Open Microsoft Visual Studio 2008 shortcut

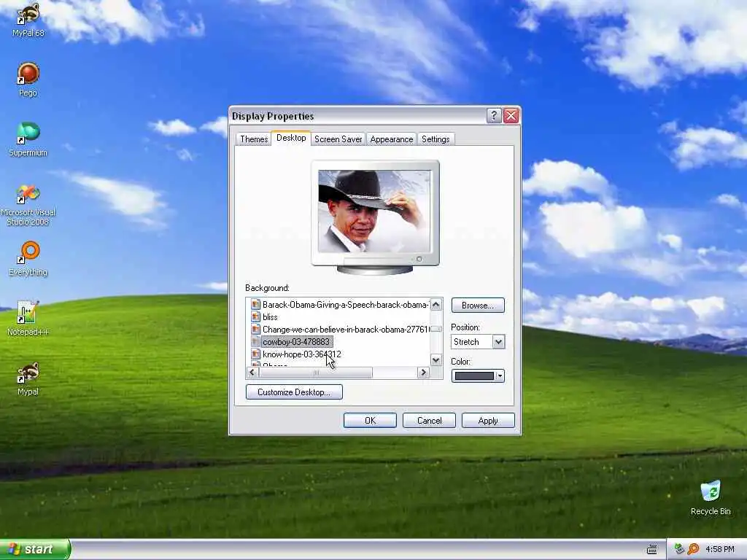click(28, 205)
